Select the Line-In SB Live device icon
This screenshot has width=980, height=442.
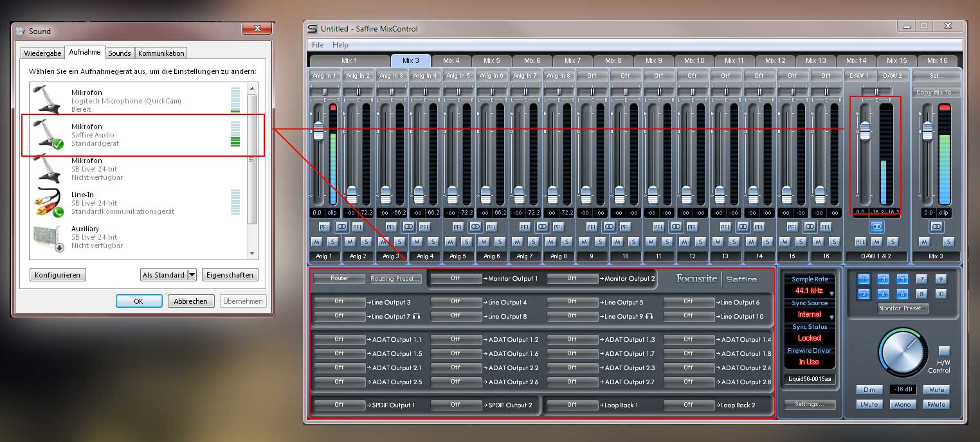pos(49,202)
